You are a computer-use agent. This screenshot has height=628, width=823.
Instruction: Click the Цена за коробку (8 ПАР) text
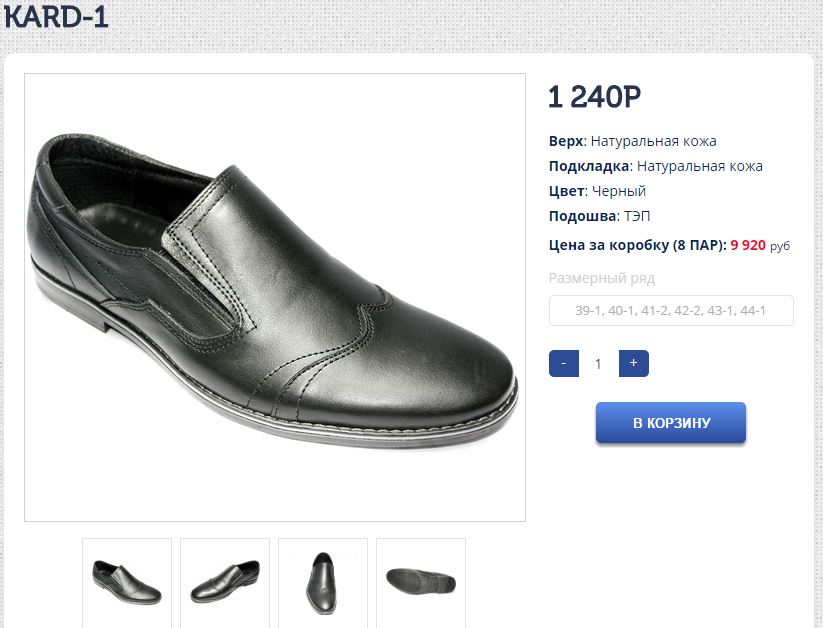click(637, 245)
